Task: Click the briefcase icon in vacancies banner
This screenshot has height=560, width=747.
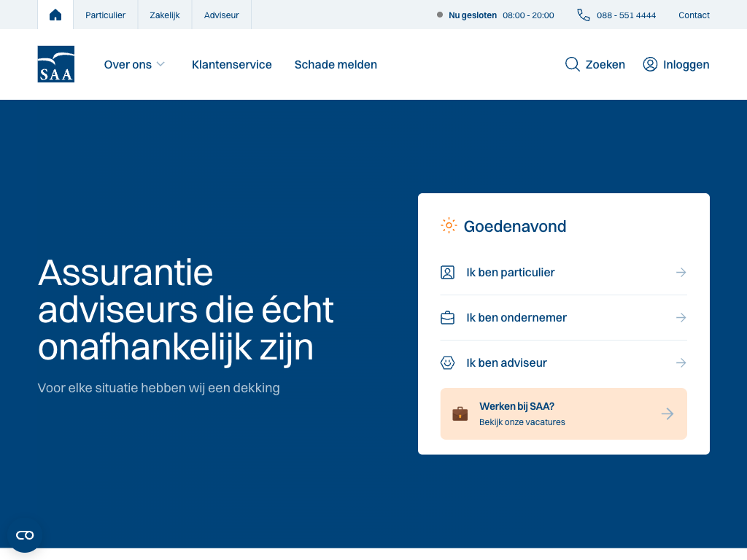Action: pyautogui.click(x=460, y=413)
